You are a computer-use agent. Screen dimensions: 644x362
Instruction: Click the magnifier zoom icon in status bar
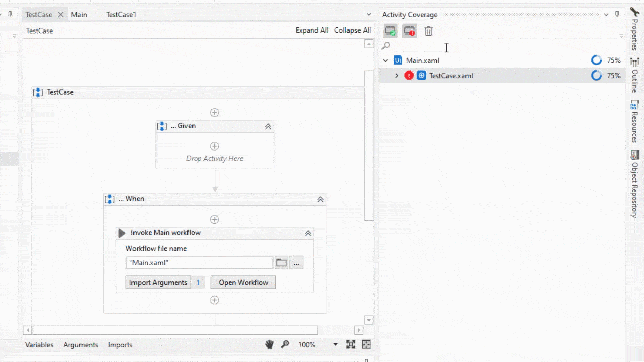[285, 345]
